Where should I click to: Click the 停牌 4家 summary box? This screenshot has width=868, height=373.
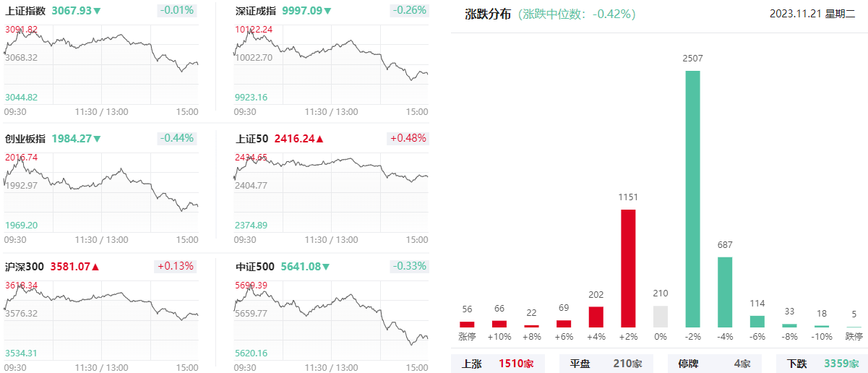(715, 364)
